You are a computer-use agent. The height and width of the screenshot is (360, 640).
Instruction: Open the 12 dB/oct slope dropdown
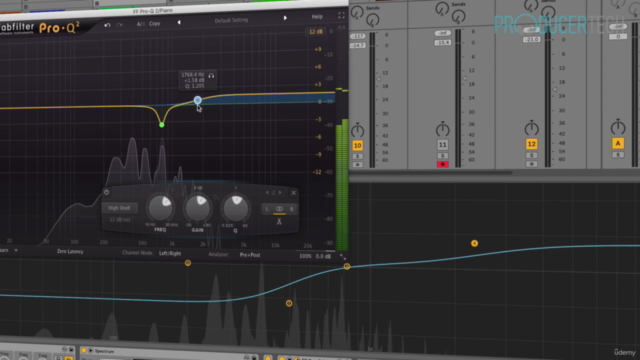click(119, 219)
